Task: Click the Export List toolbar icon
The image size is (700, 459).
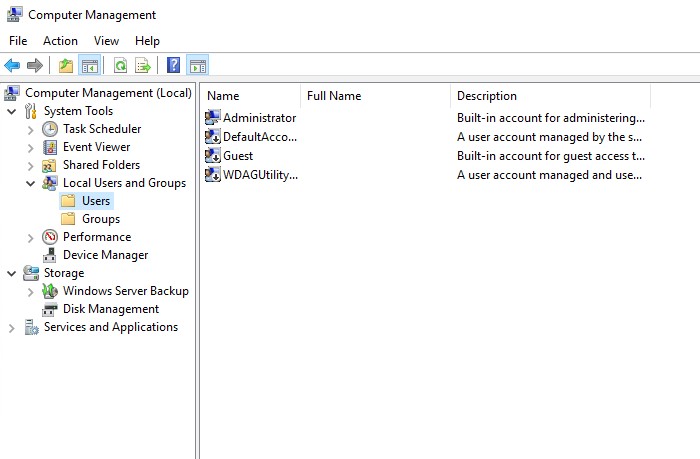Action: pyautogui.click(x=143, y=66)
